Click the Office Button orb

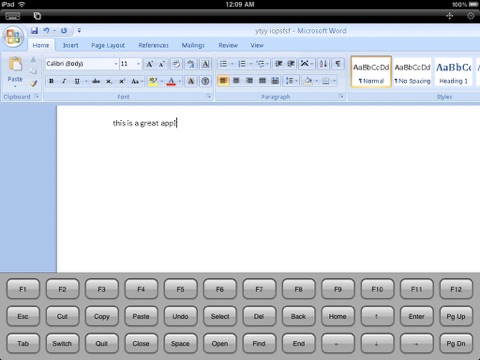pos(13,37)
